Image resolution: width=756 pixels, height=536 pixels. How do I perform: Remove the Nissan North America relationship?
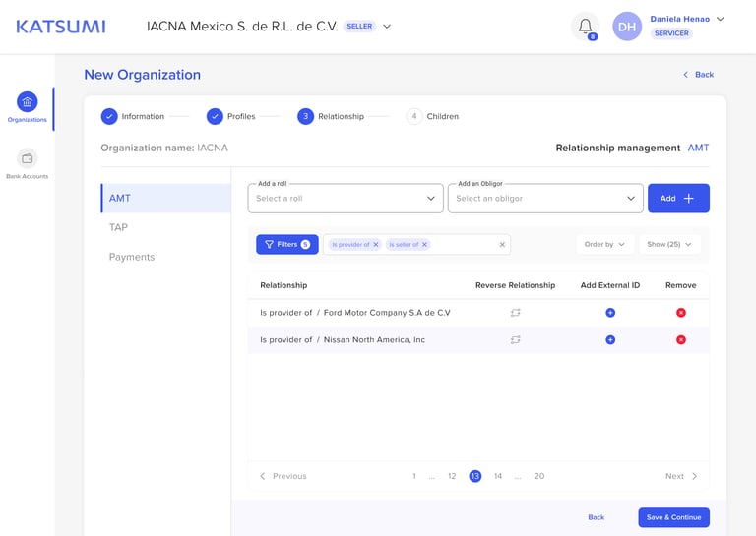coord(681,340)
